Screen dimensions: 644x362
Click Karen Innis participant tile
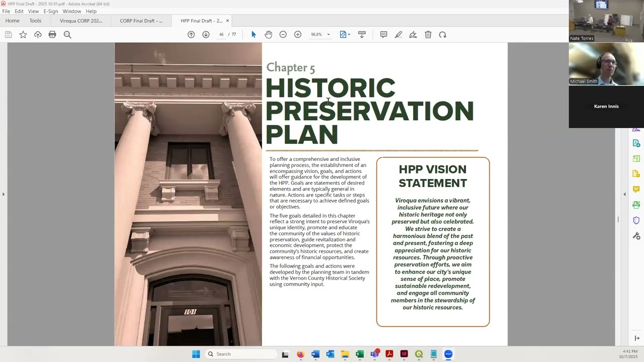pyautogui.click(x=606, y=107)
